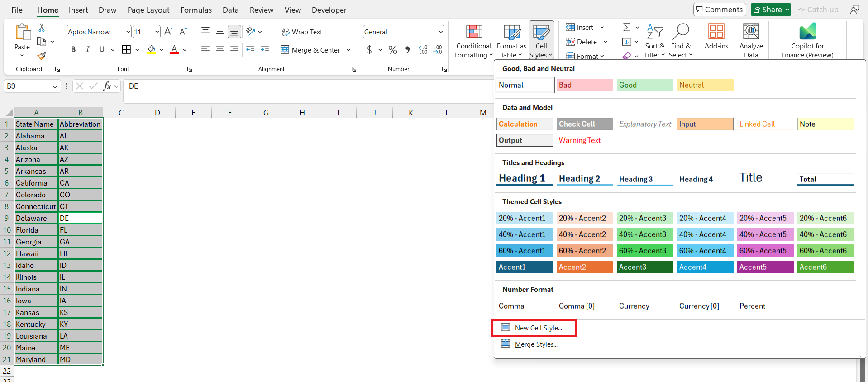Apply the Bad pink cell style
This screenshot has width=868, height=382.
[x=585, y=85]
